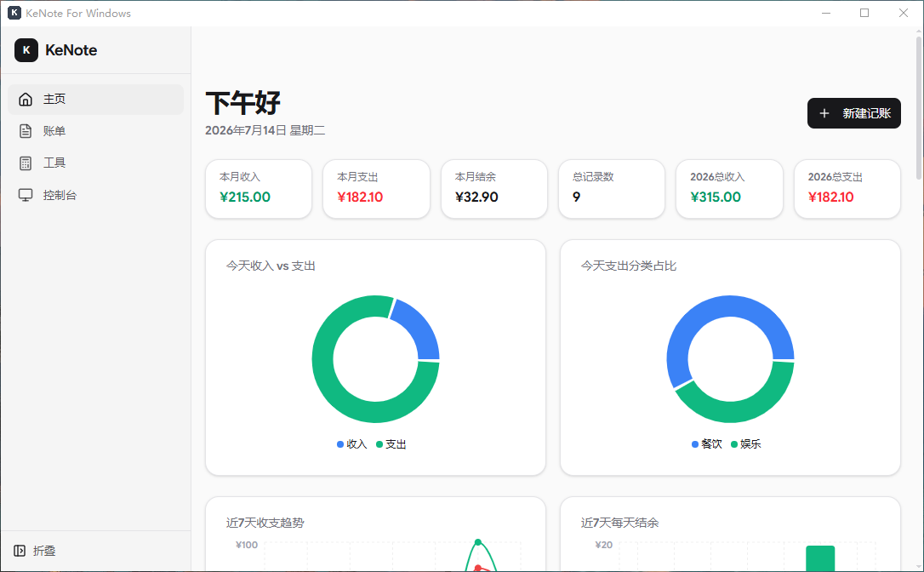Click the collapse panel icon beside 折叠
This screenshot has width=924, height=572.
coord(20,551)
